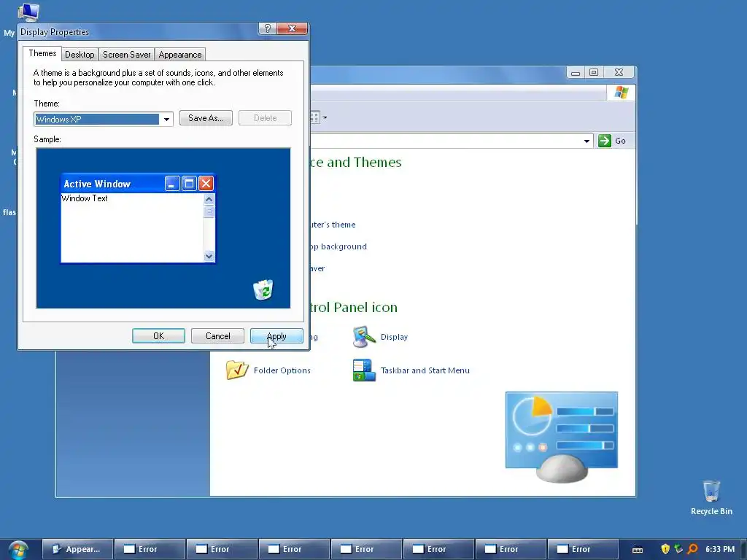
Task: Click the Control Panel illustration image
Action: pos(562,437)
